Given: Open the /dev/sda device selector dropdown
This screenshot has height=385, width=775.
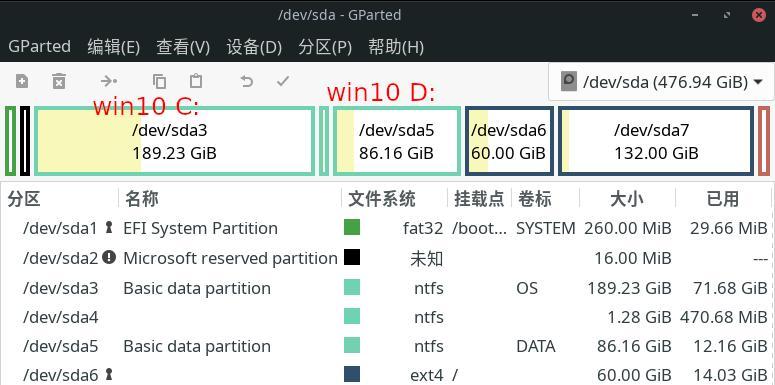Looking at the screenshot, I should pyautogui.click(x=661, y=82).
